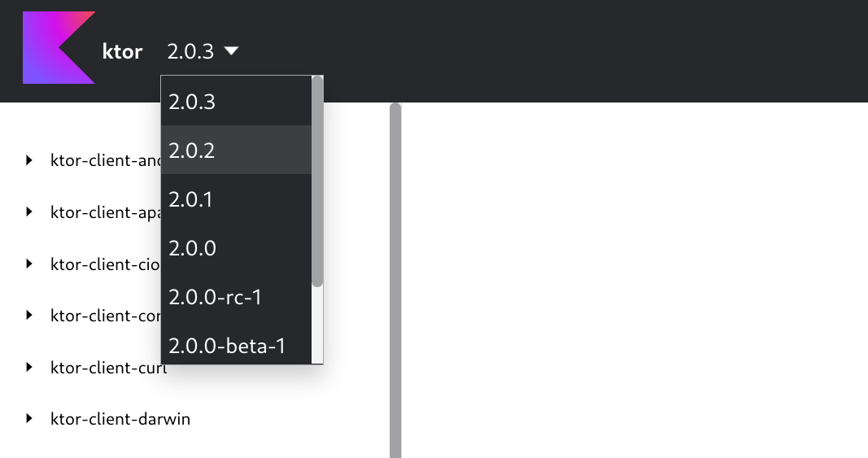The image size is (868, 458).
Task: Expand the ktor-client-android tree arrow
Action: click(30, 160)
